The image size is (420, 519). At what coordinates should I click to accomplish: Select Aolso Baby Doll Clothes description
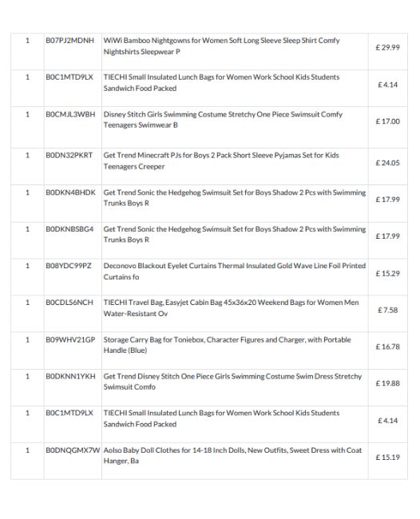[232, 455]
